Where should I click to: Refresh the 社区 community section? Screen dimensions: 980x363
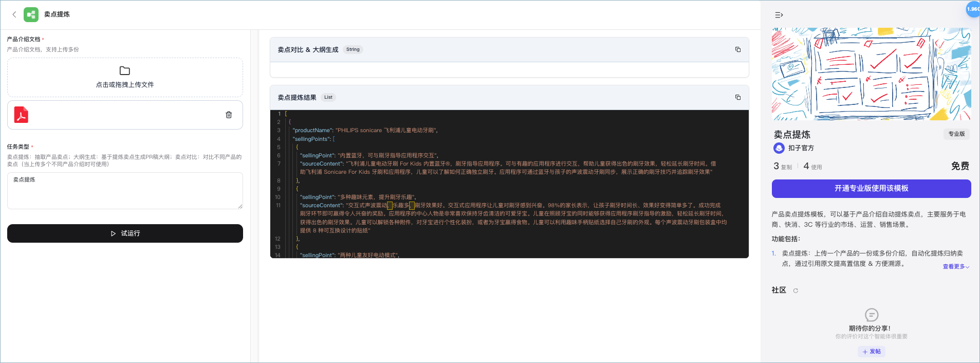tap(796, 291)
